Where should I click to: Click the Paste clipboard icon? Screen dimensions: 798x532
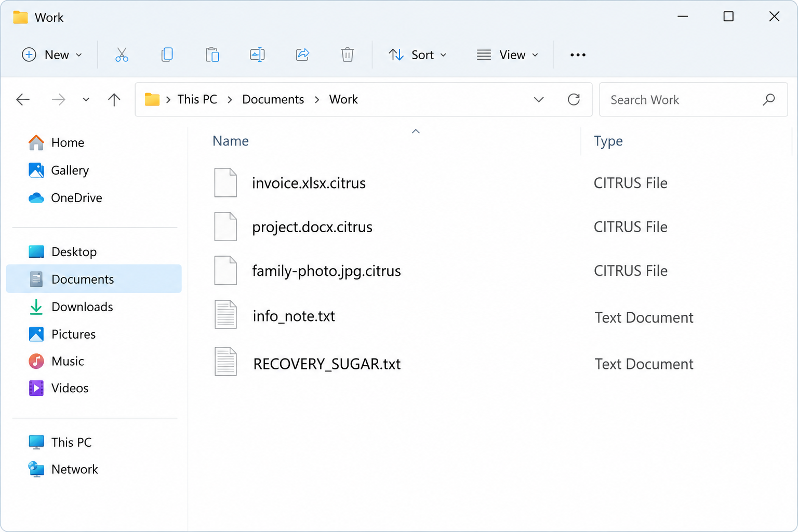(212, 55)
